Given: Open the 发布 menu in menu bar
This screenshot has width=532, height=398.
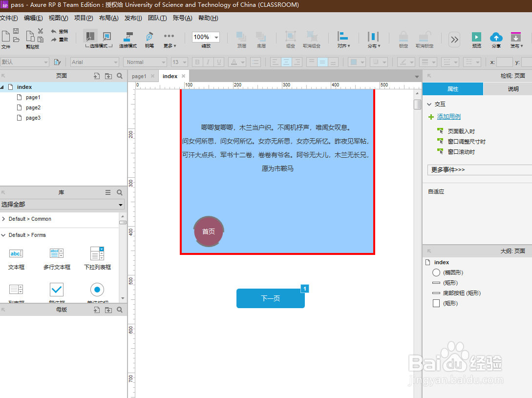Looking at the screenshot, I should click(x=133, y=18).
